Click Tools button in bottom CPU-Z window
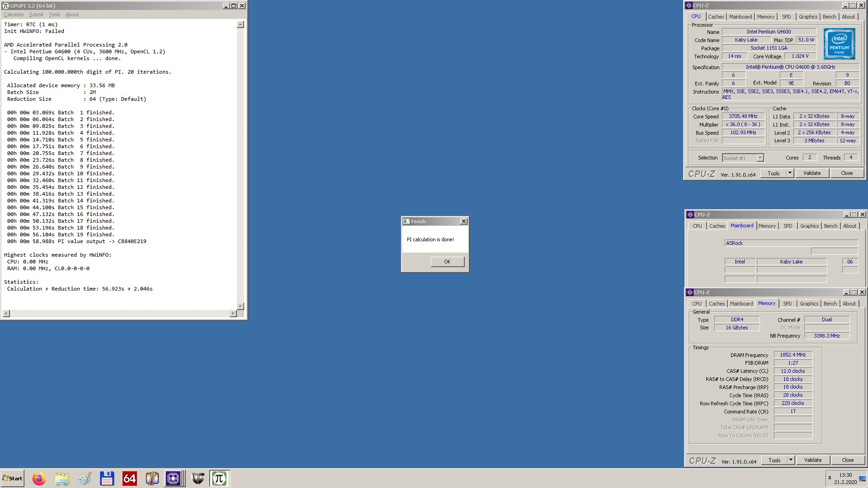 [x=774, y=460]
